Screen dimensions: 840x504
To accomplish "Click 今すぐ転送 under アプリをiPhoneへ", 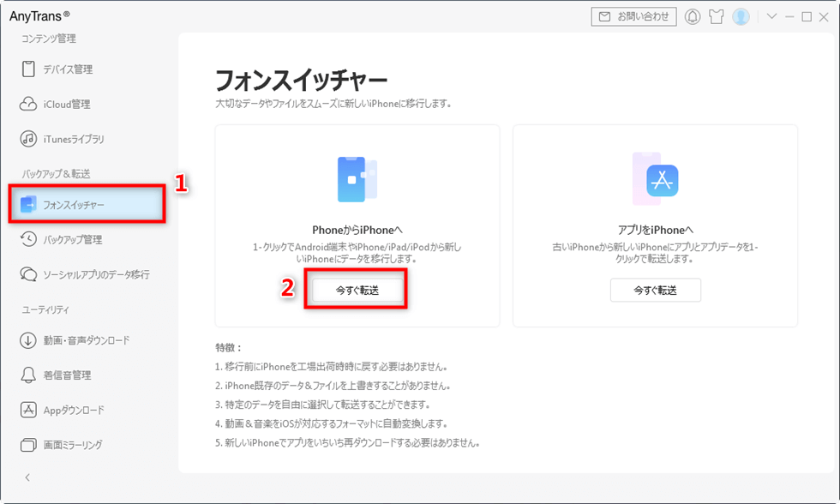I will tap(655, 291).
